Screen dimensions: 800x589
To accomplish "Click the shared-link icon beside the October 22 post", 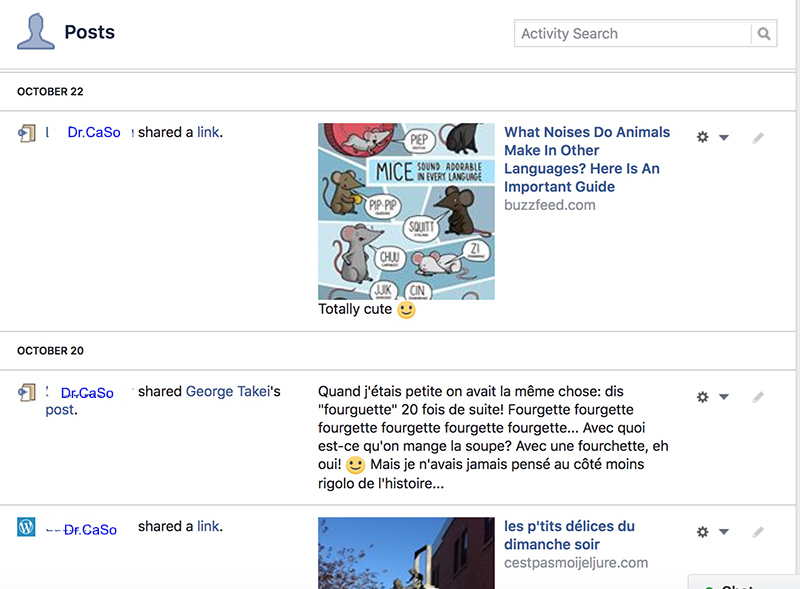I will (x=27, y=133).
